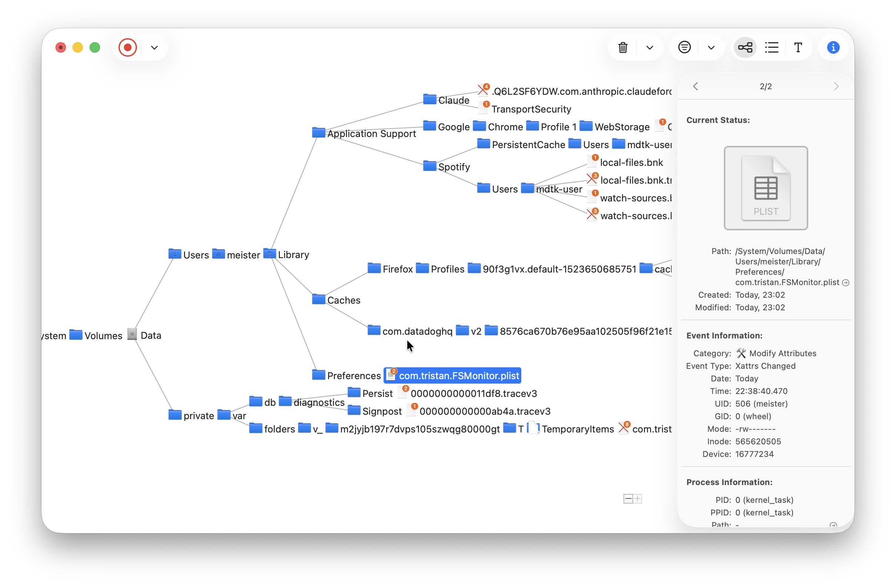Zoom out graph with minus button

point(628,499)
